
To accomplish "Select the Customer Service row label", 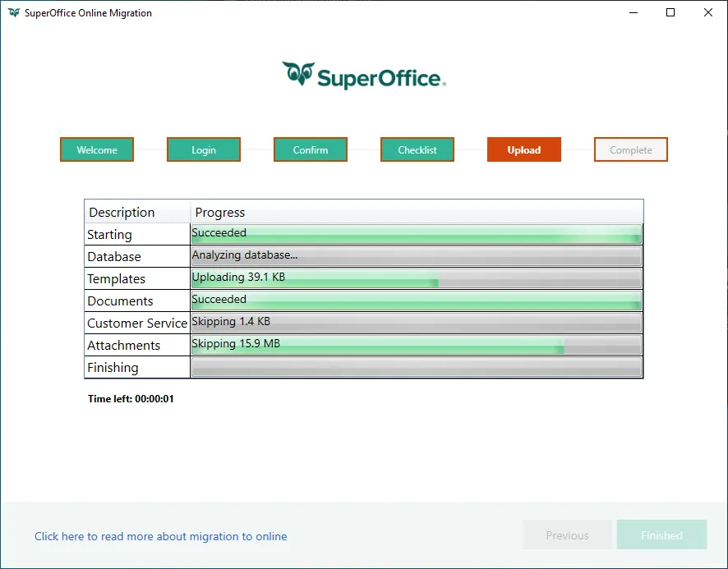I will point(137,324).
